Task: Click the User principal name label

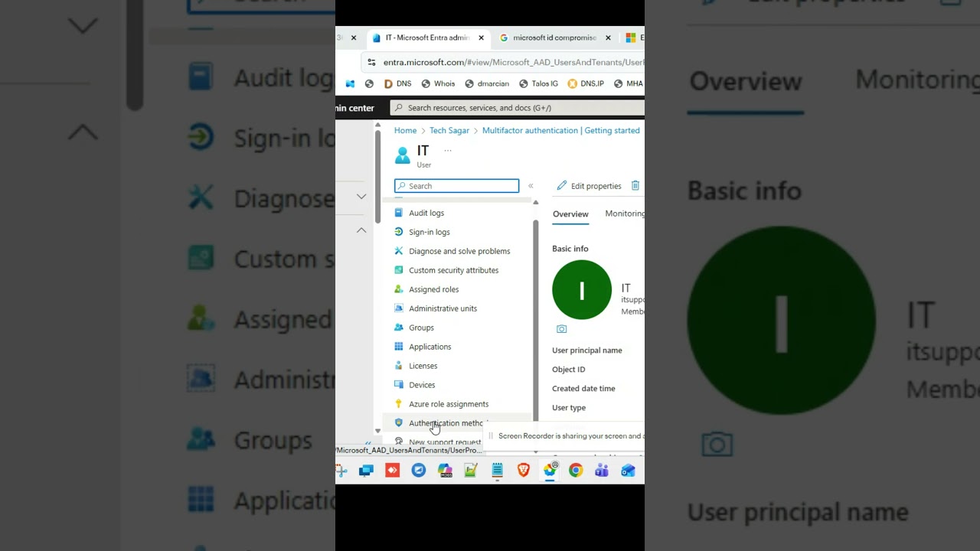Action: [x=587, y=350]
